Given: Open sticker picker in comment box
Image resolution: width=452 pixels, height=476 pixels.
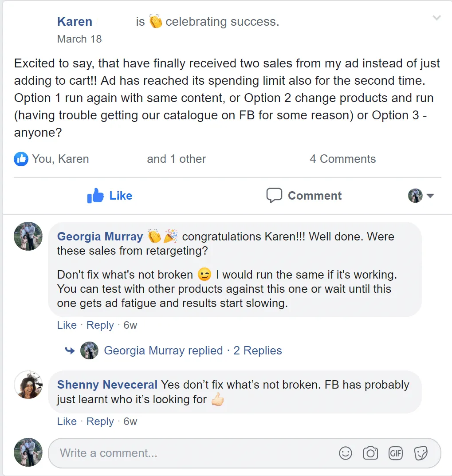Looking at the screenshot, I should coord(420,453).
